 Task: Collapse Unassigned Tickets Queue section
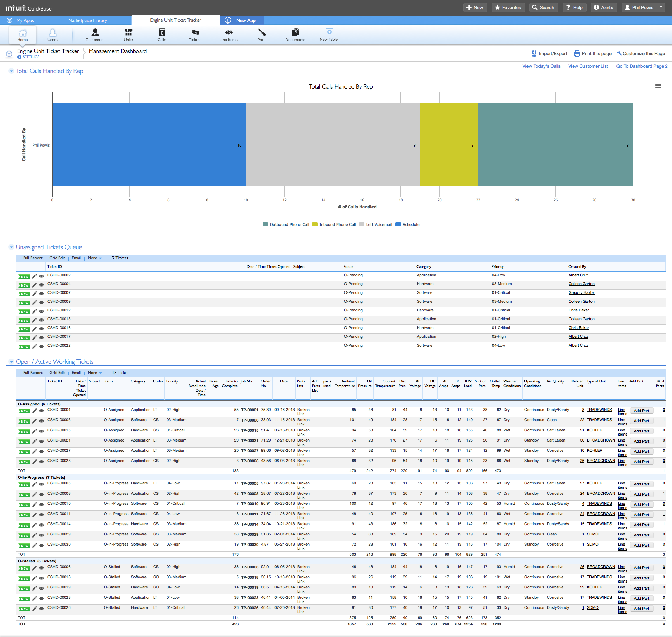pos(11,247)
